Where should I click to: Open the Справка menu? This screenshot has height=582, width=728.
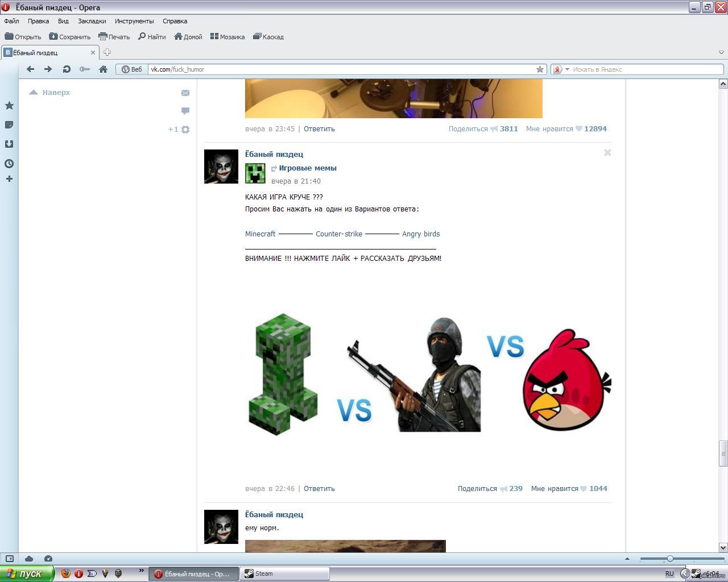[175, 21]
